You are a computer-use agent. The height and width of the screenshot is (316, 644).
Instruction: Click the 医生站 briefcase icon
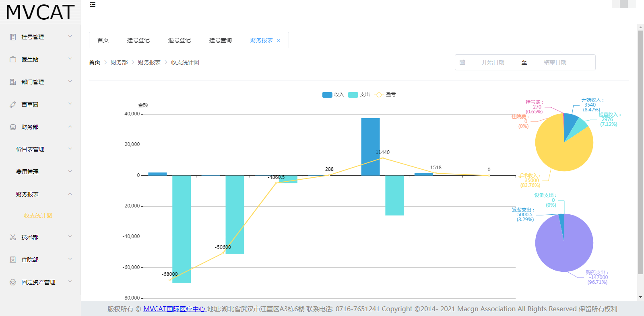(13, 60)
